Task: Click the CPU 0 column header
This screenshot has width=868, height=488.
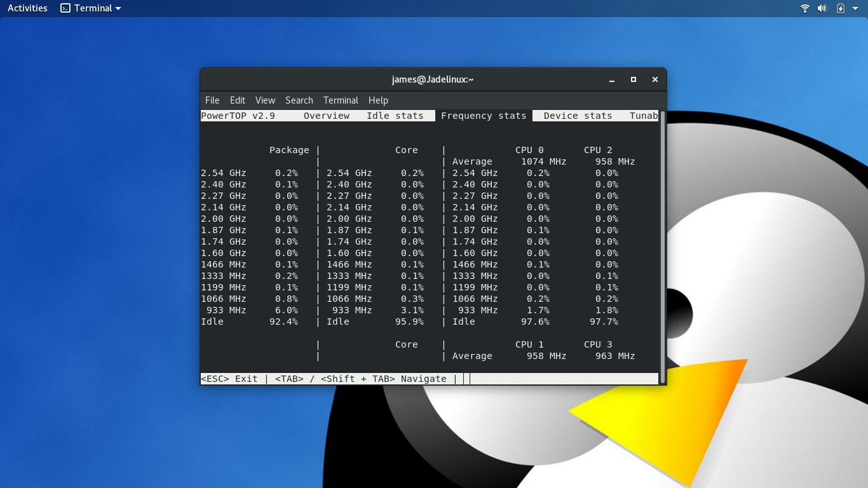Action: (x=529, y=150)
